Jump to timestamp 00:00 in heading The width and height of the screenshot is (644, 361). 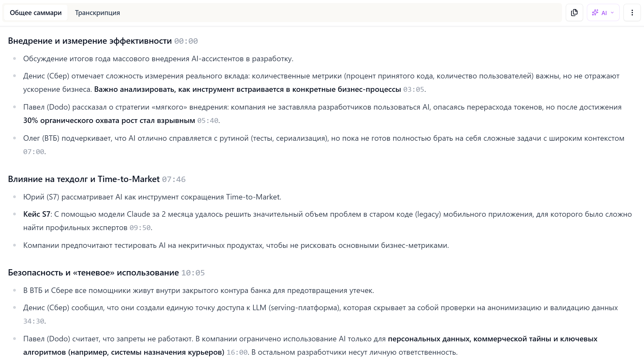pos(186,41)
